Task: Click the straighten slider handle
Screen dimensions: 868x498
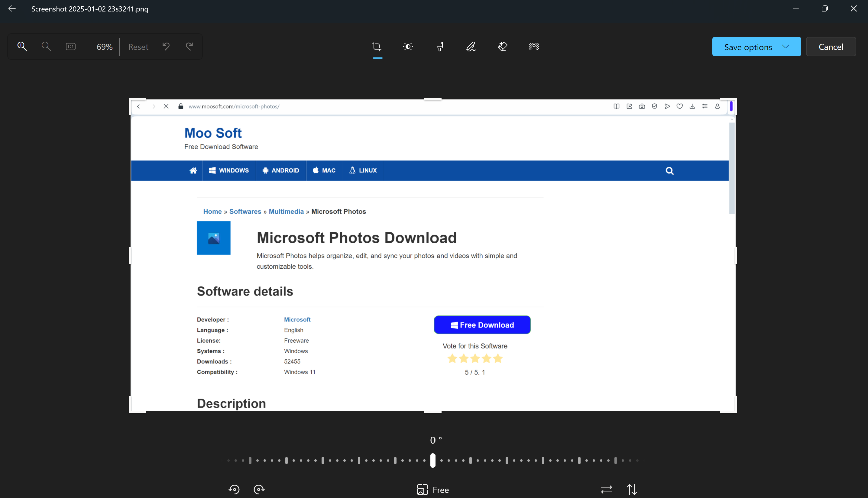Action: (x=432, y=460)
